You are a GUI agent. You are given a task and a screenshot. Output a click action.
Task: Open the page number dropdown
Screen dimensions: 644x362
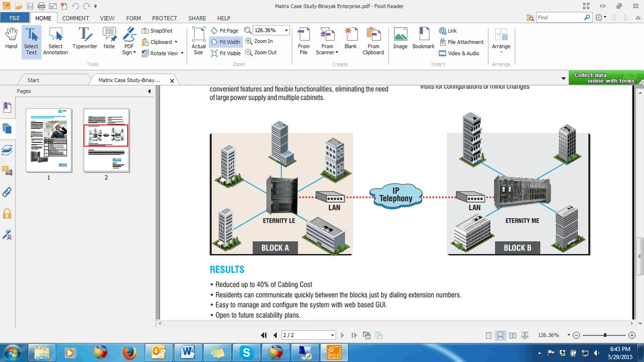pos(333,335)
